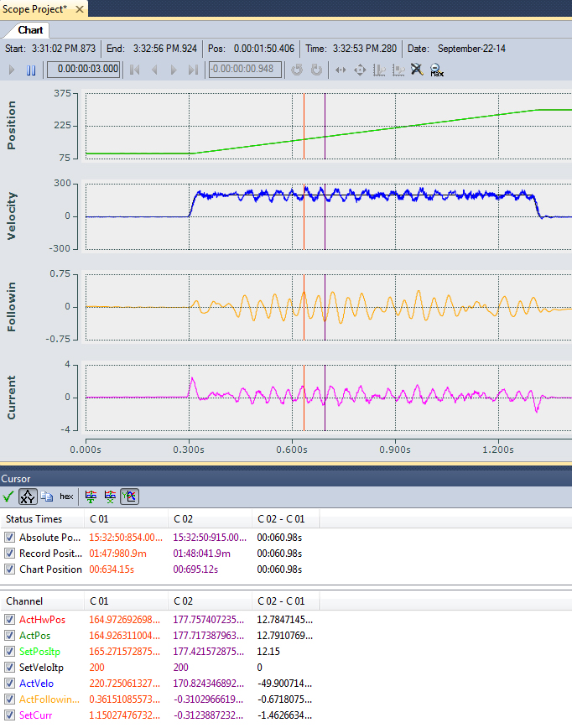This screenshot has height=728, width=572.
Task: Step forward in the recording
Action: [x=174, y=70]
